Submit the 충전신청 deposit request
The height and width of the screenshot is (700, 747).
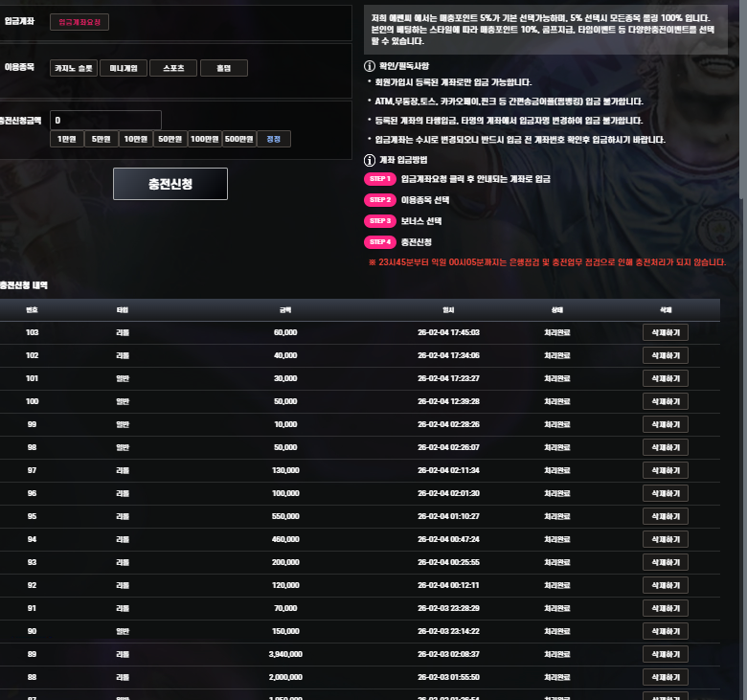(170, 184)
